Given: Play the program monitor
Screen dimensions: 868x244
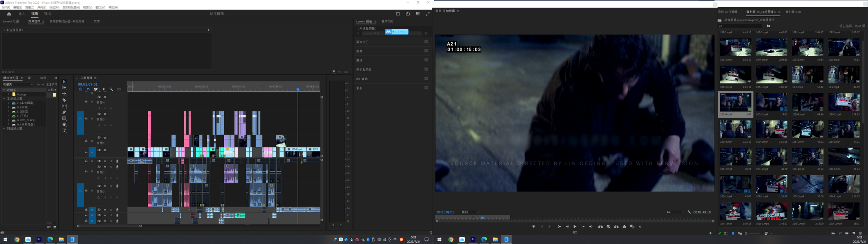Looking at the screenshot, I should point(575,227).
